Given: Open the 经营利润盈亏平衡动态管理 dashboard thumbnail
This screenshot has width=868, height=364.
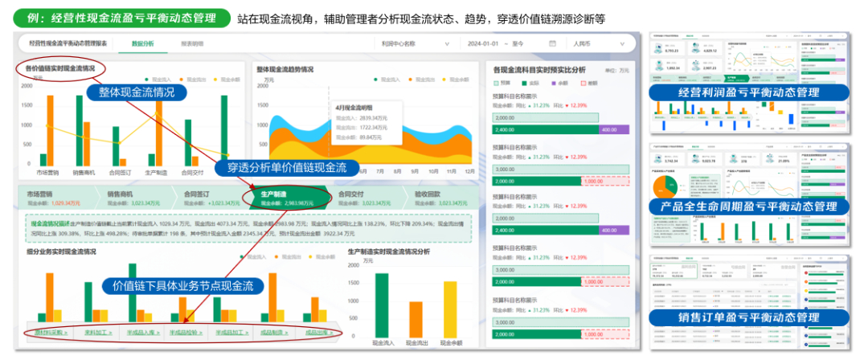Looking at the screenshot, I should pos(750,84).
